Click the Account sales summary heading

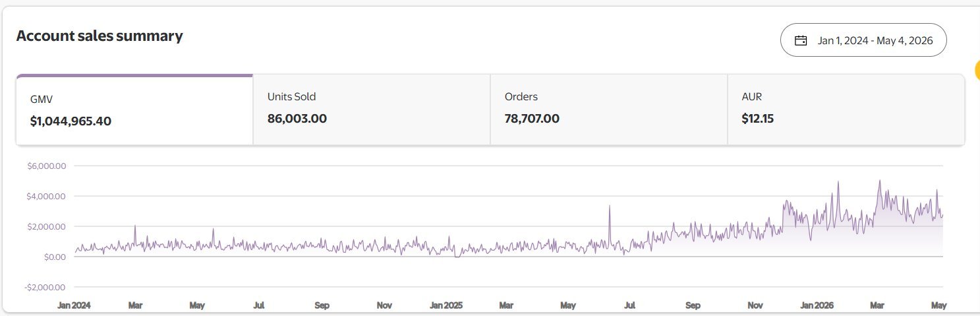pyautogui.click(x=100, y=36)
